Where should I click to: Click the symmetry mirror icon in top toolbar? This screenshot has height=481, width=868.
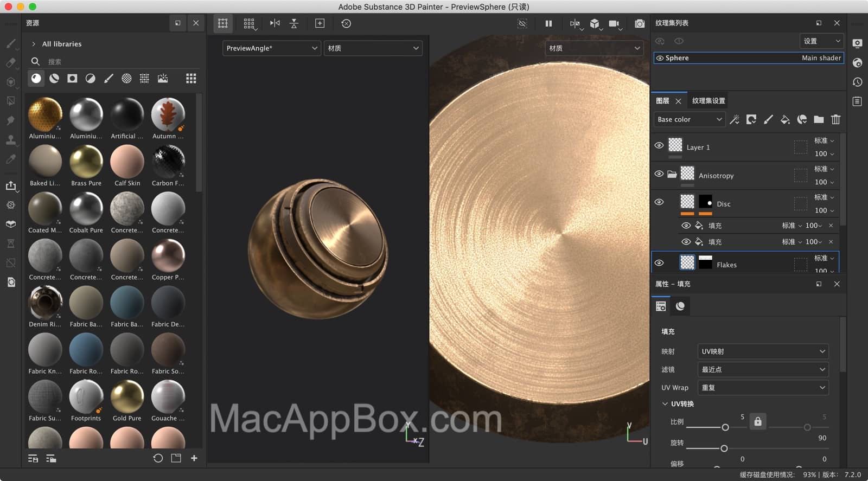tap(275, 23)
